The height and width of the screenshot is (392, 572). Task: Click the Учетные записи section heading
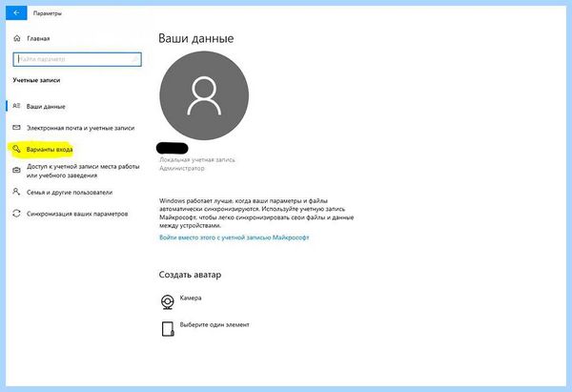click(36, 80)
